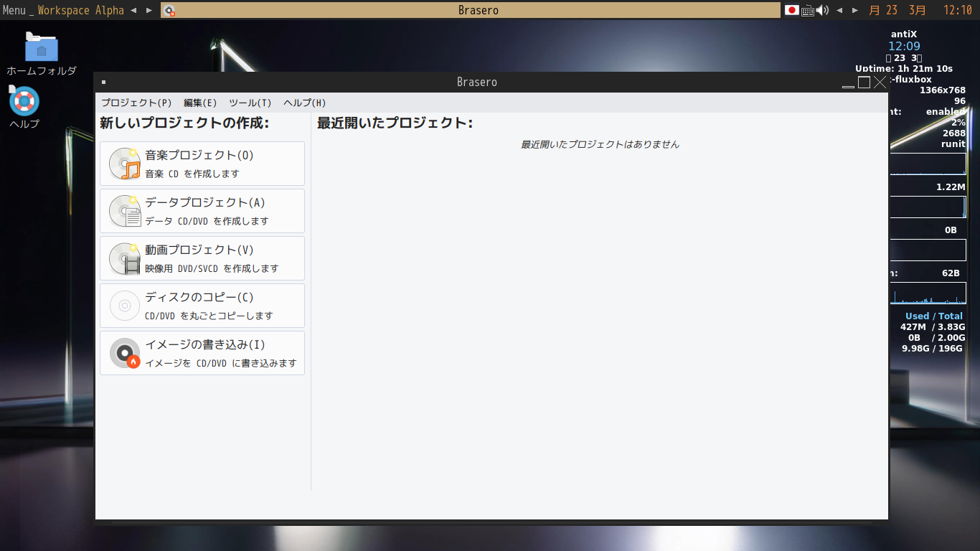Click the Brasero icon in the taskbar

pyautogui.click(x=170, y=10)
